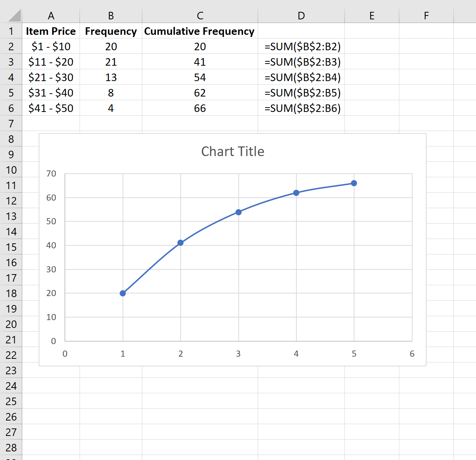The height and width of the screenshot is (460, 476).
Task: Select frequency cell containing 4
Action: click(x=111, y=108)
